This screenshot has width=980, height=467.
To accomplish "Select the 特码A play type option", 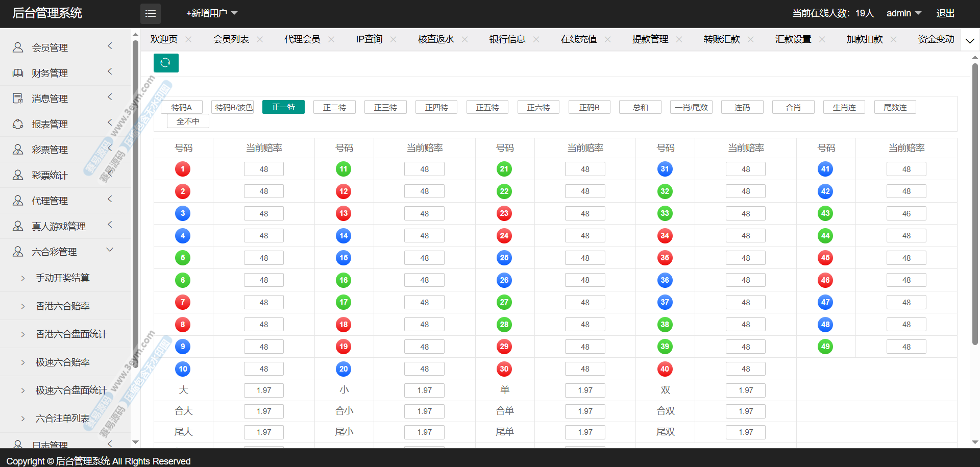I will (x=182, y=107).
